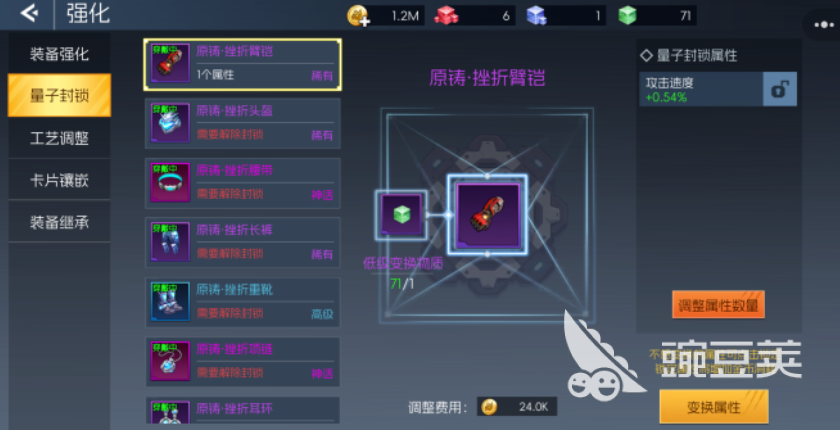Tap the green cube currency icon
Screen dimensions: 840x430
627,16
